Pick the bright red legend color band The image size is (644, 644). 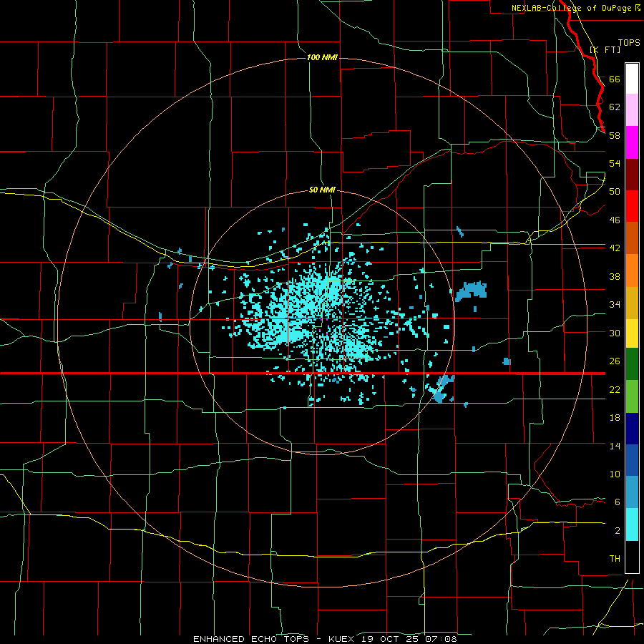pyautogui.click(x=632, y=206)
